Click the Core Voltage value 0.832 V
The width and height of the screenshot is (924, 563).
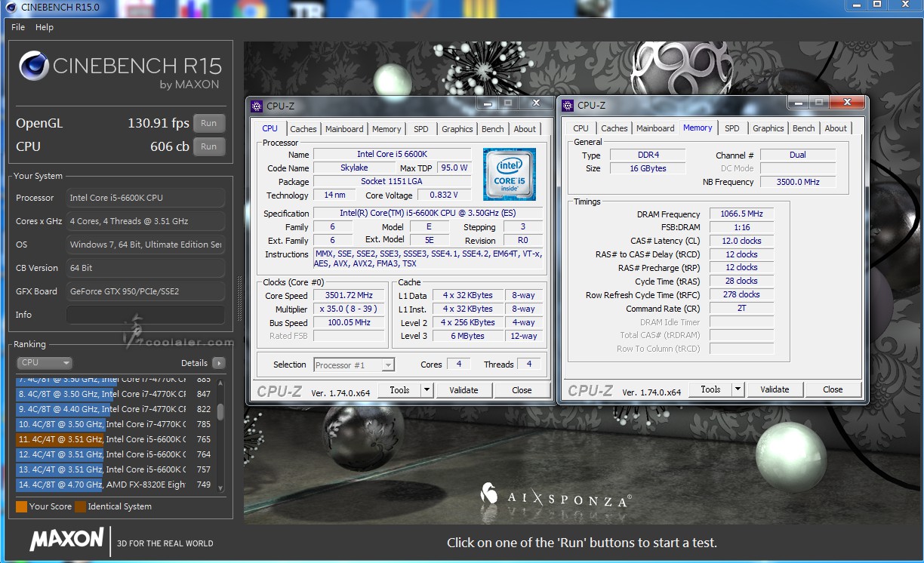[443, 195]
